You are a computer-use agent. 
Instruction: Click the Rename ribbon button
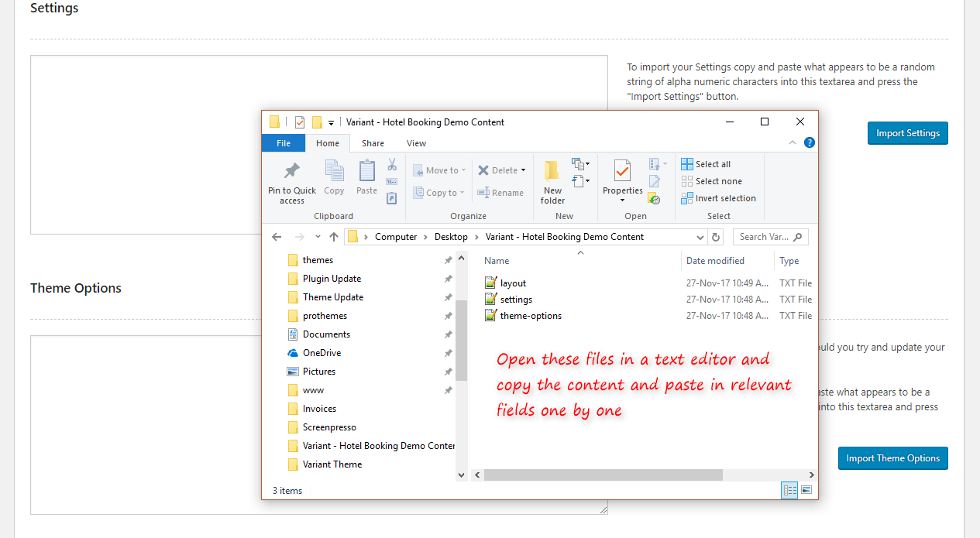click(500, 193)
